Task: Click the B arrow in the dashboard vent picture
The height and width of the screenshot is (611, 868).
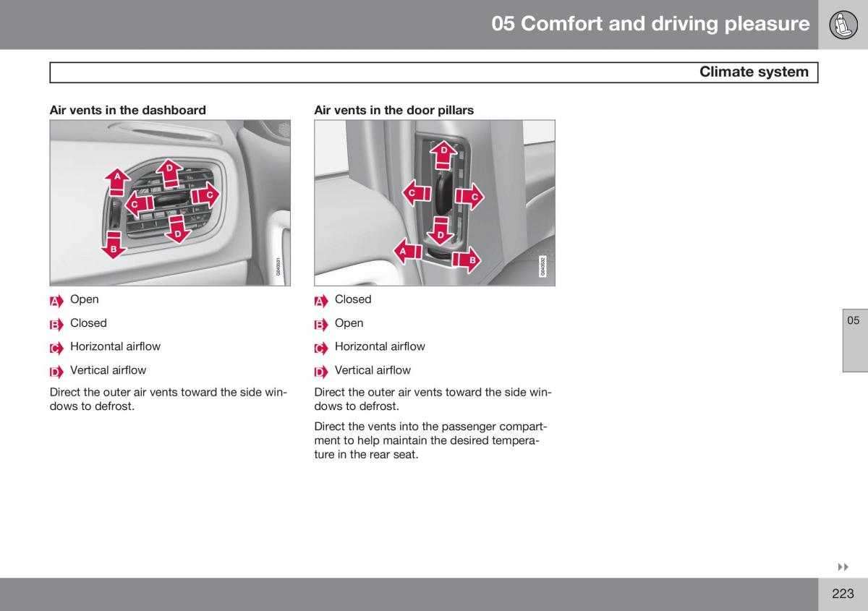Action: (x=114, y=244)
